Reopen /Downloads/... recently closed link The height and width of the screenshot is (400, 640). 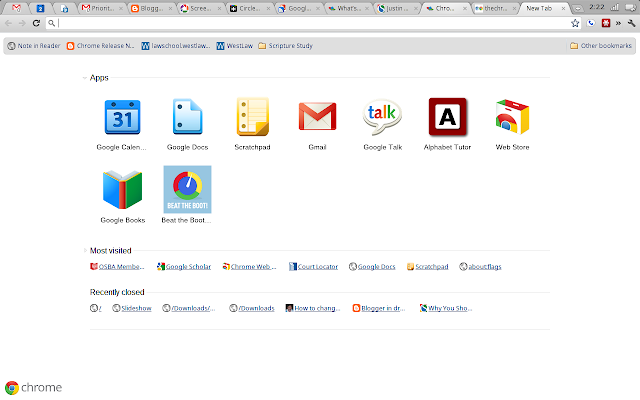pos(189,308)
